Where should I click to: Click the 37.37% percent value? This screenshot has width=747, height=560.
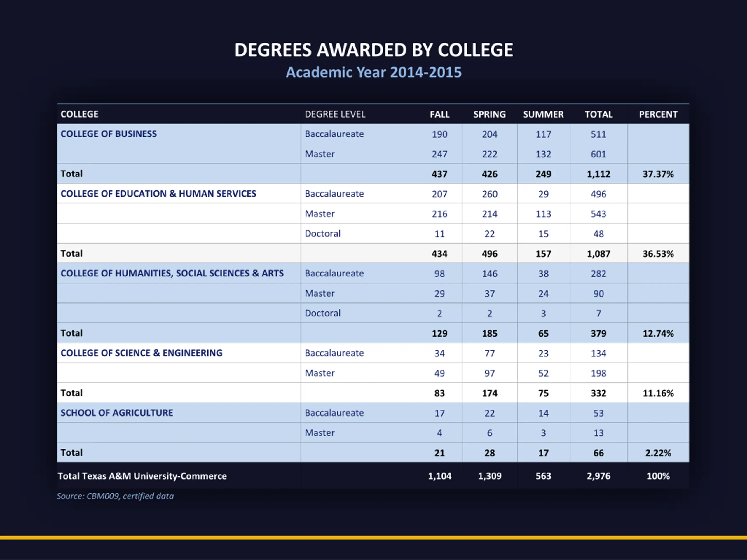pos(658,174)
